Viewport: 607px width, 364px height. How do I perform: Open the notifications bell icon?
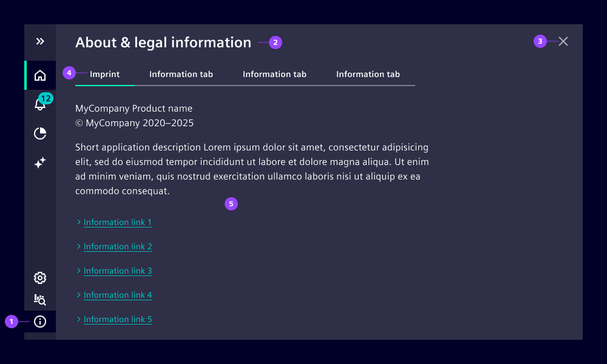[39, 104]
